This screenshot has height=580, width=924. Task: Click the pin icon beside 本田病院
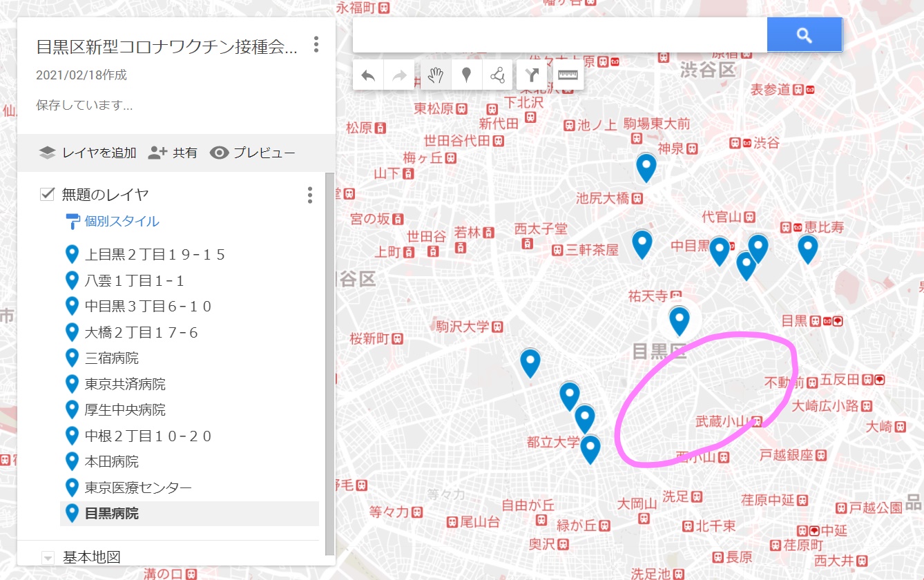click(72, 461)
